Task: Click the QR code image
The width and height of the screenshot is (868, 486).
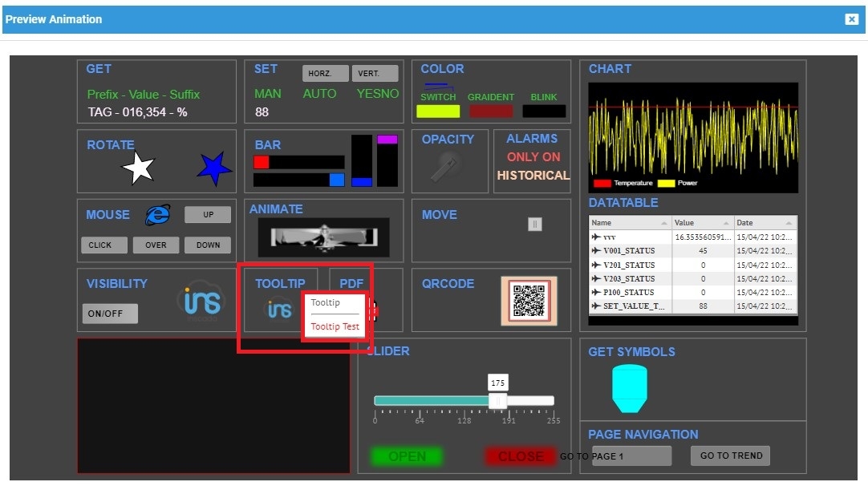Action: coord(529,300)
